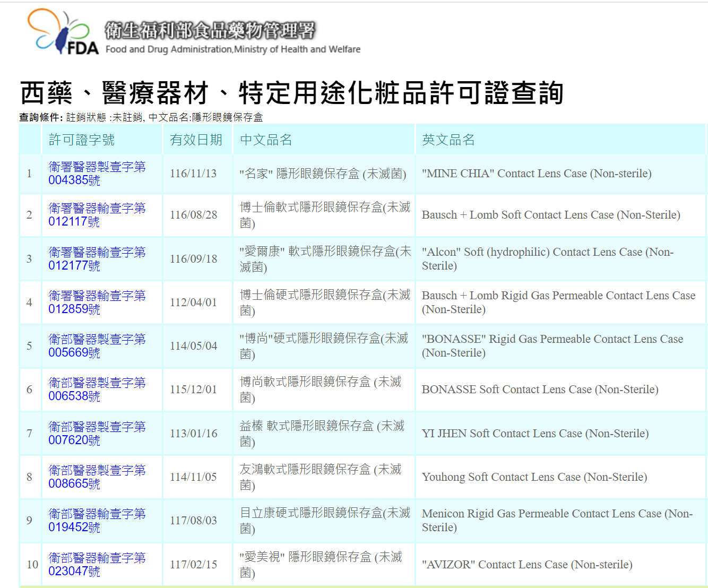This screenshot has width=708, height=588.
Task: Select expiry date 114/05/04
Action: coord(194,346)
